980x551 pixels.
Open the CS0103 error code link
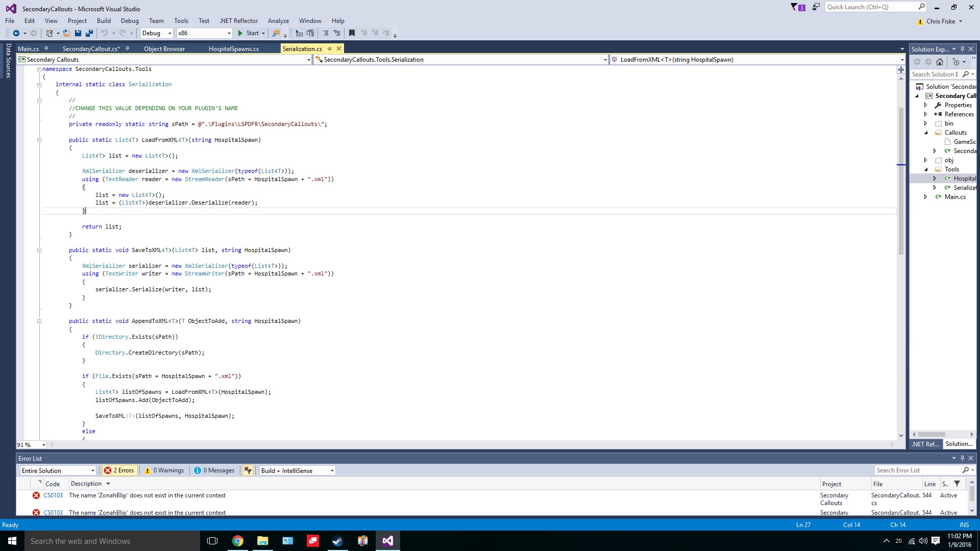click(x=53, y=495)
